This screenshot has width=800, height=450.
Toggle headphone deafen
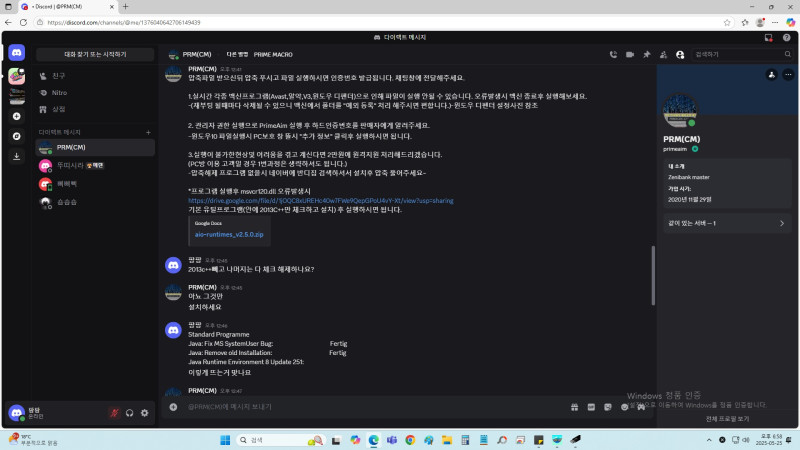pyautogui.click(x=130, y=412)
